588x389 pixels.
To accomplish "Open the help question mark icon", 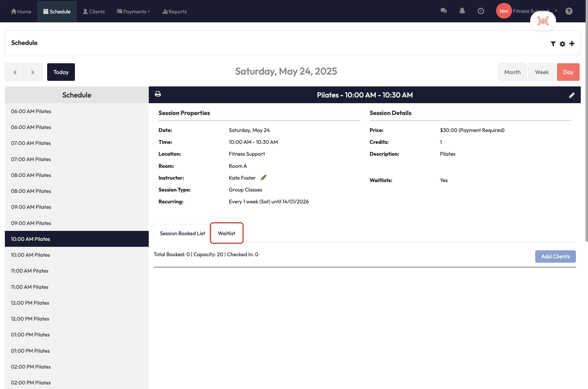I will click(x=569, y=11).
